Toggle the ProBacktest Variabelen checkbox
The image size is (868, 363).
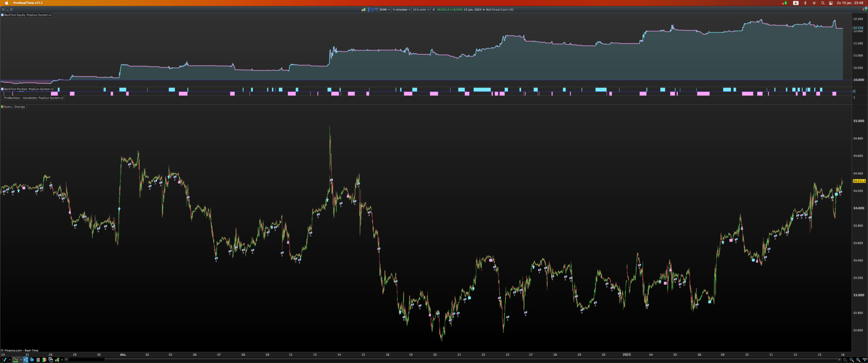pyautogui.click(x=2, y=98)
